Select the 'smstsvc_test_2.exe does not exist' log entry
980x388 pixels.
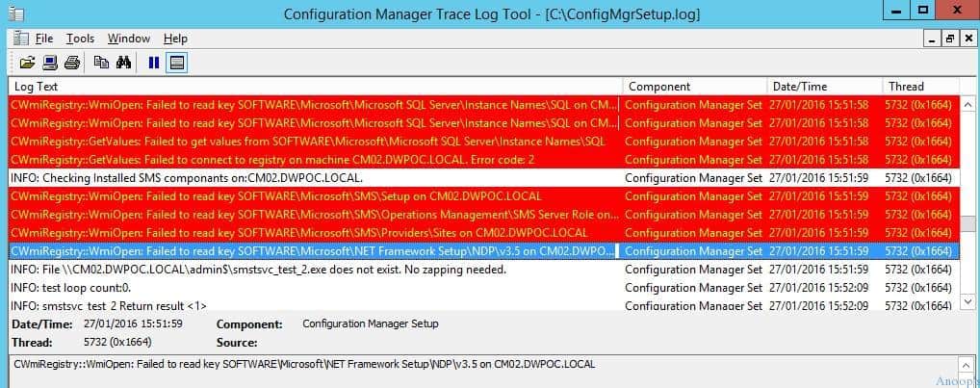[x=484, y=270]
